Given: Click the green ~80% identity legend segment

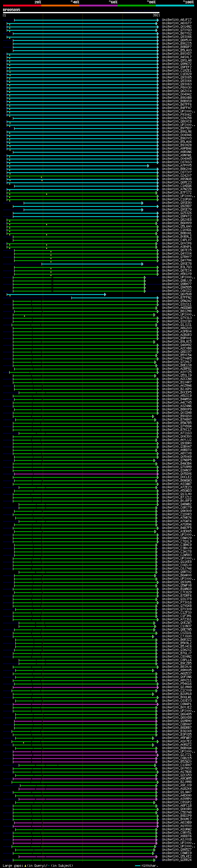Looking at the screenshot, I should pos(137,6).
